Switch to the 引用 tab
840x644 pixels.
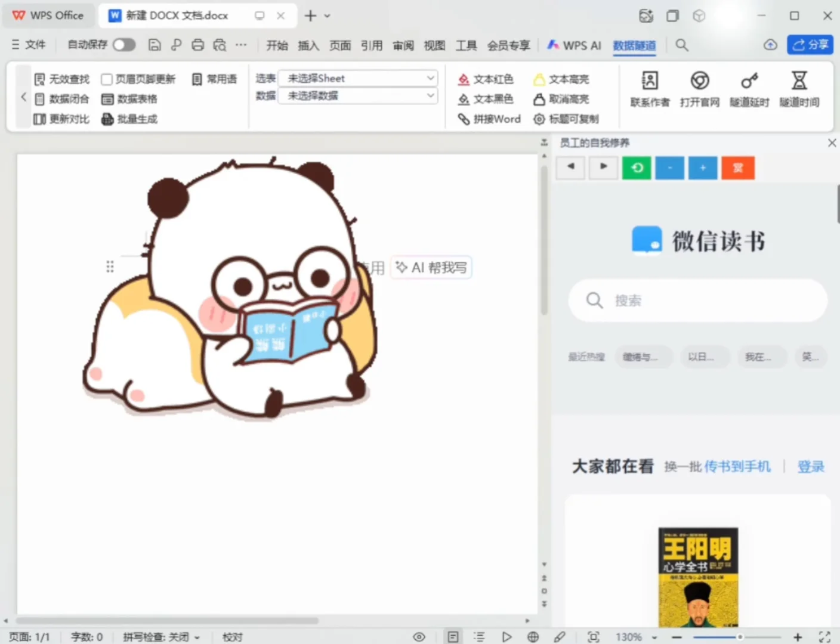point(372,45)
